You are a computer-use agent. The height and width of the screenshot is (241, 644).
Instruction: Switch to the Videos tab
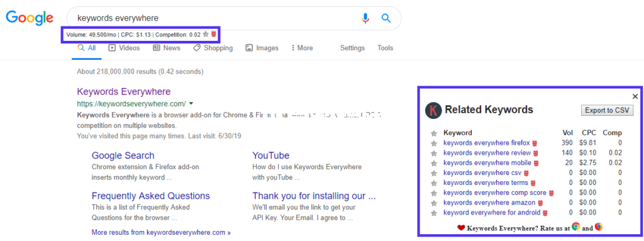coord(124,48)
